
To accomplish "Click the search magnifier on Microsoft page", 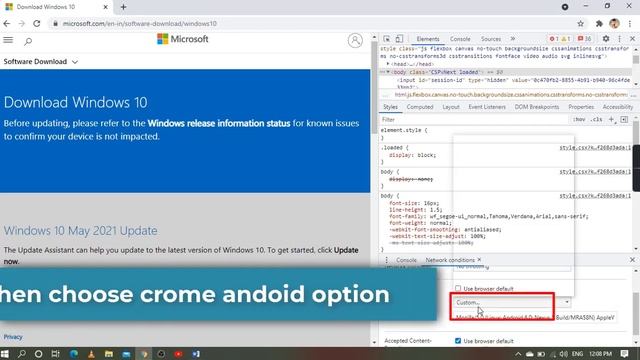I will click(28, 41).
